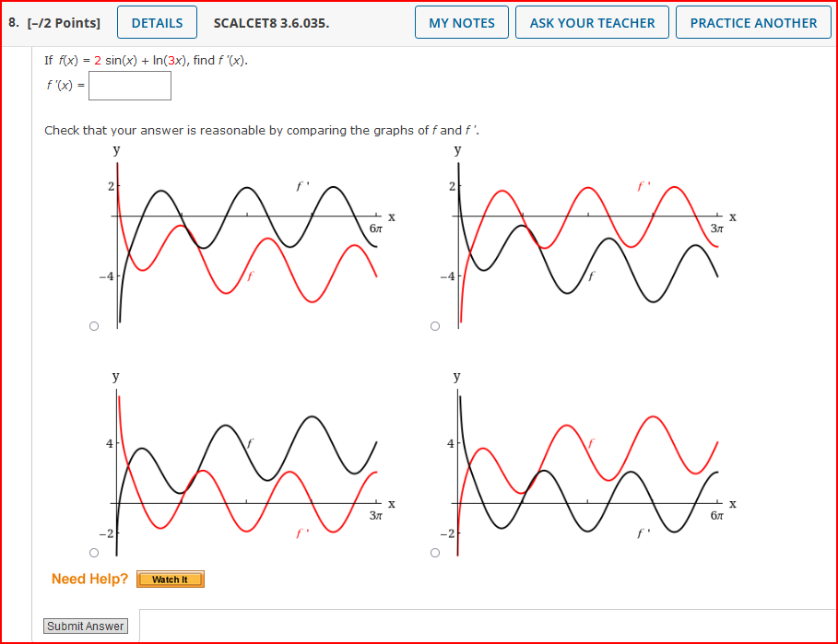The width and height of the screenshot is (838, 644).
Task: Click PRACTICE ANOTHER
Action: pos(753,22)
